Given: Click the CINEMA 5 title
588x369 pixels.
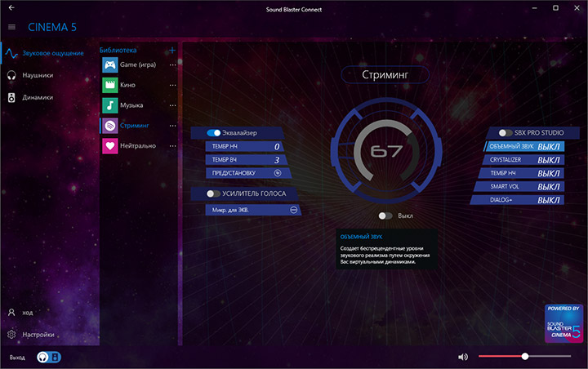Looking at the screenshot, I should (x=52, y=27).
